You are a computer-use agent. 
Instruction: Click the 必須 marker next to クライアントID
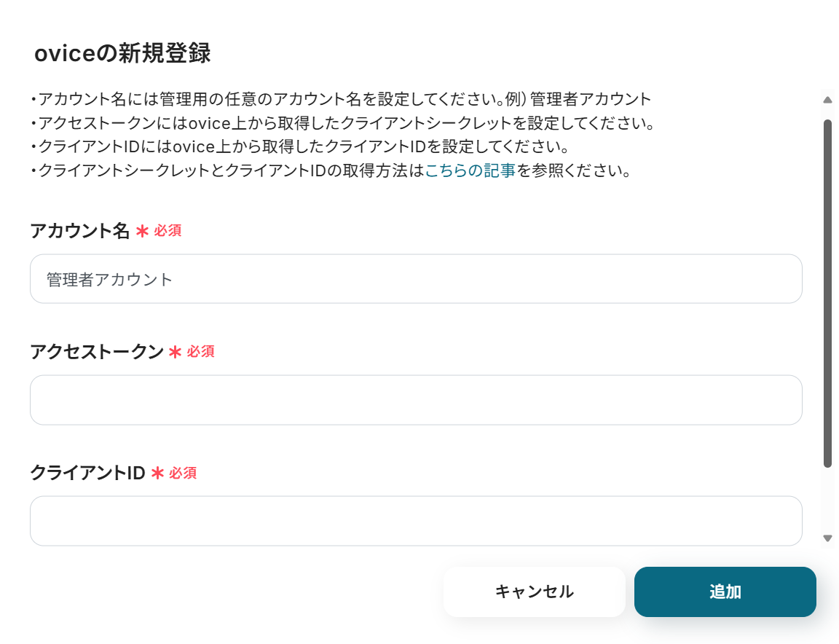[183, 473]
